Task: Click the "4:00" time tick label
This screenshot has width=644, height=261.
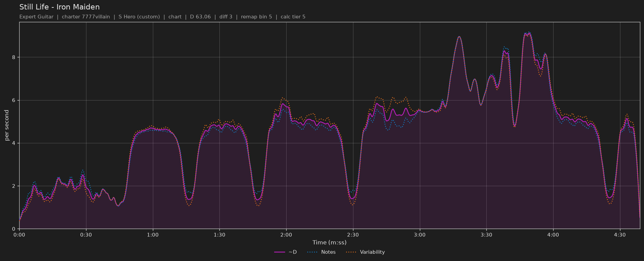Action: click(553, 235)
